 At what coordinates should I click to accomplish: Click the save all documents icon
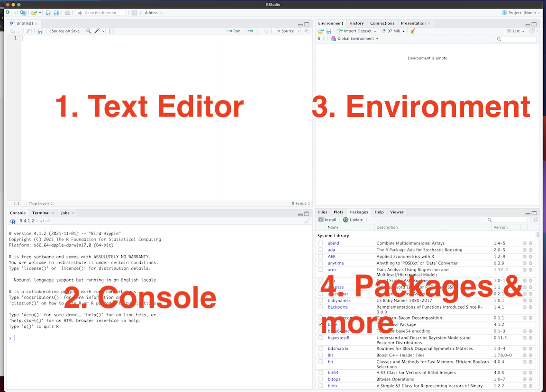(56, 13)
